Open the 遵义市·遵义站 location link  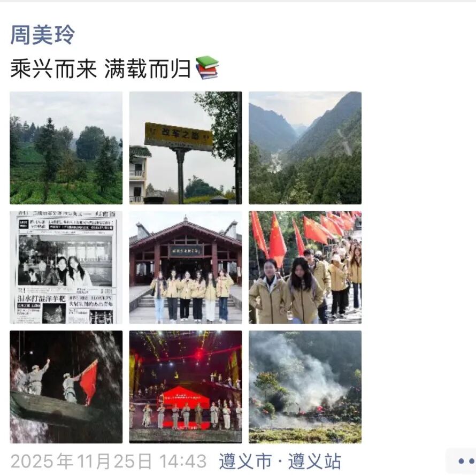pyautogui.click(x=280, y=461)
